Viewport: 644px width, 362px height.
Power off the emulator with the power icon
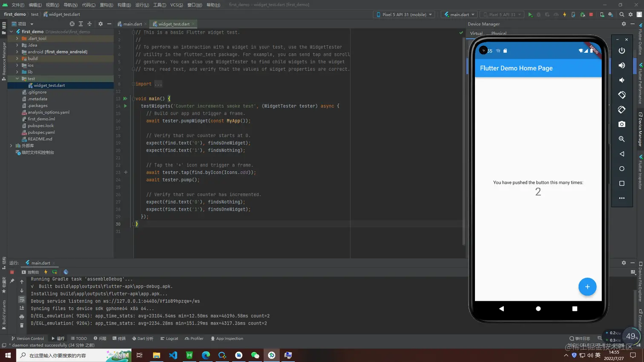pyautogui.click(x=622, y=51)
